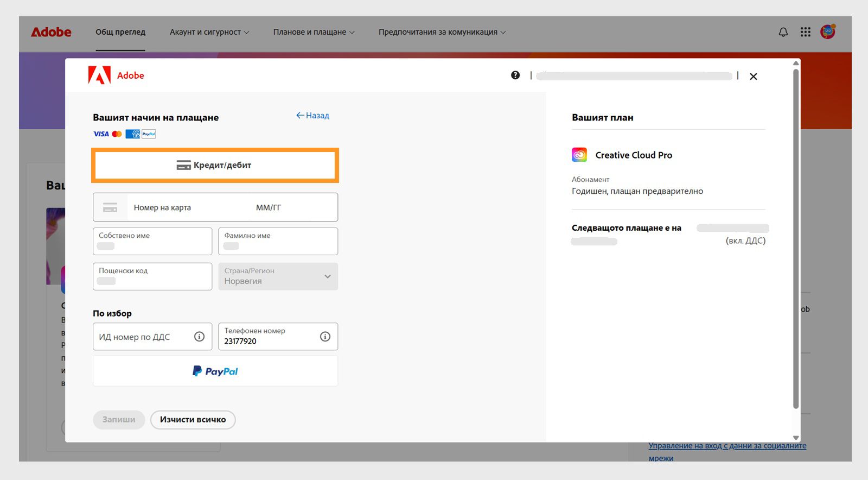Screen dimensions: 868x480
Task: Click the small PayPal logo under the heading
Action: [149, 134]
